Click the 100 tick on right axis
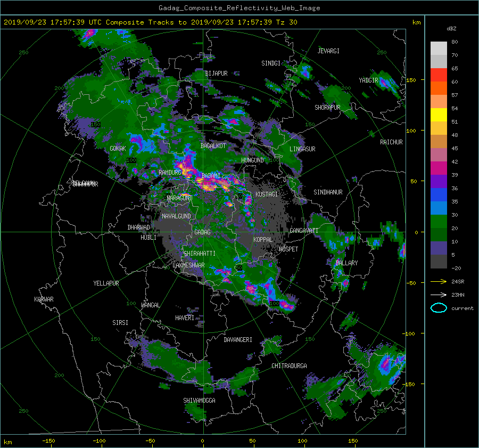Viewport: 479px width, 448px height. 411,131
